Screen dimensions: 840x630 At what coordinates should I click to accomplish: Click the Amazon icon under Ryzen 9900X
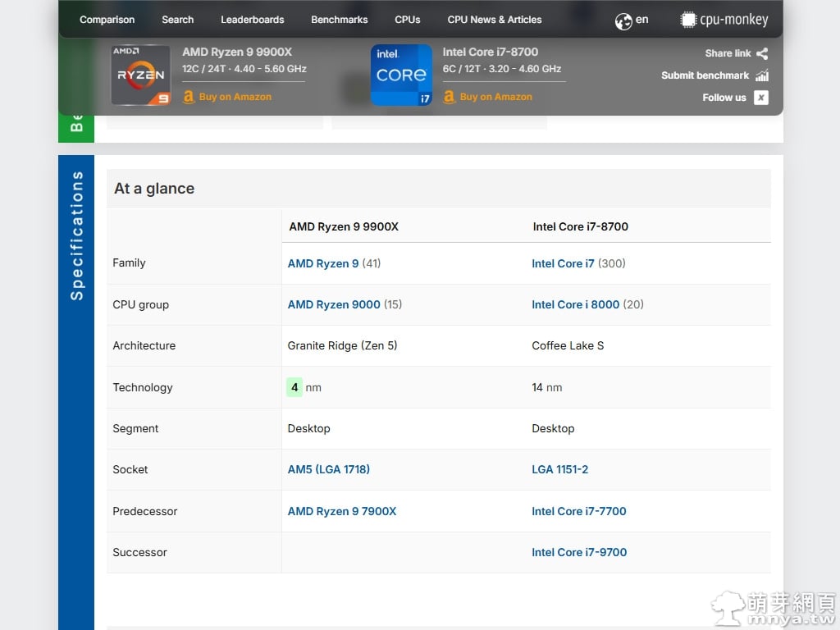tap(189, 97)
